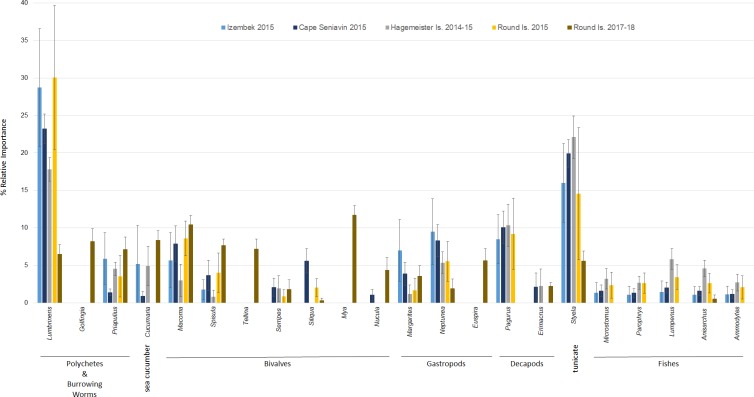The image size is (754, 397).
Task: Select the Round Is. 2017-18 legend entry
Action: pos(602,27)
